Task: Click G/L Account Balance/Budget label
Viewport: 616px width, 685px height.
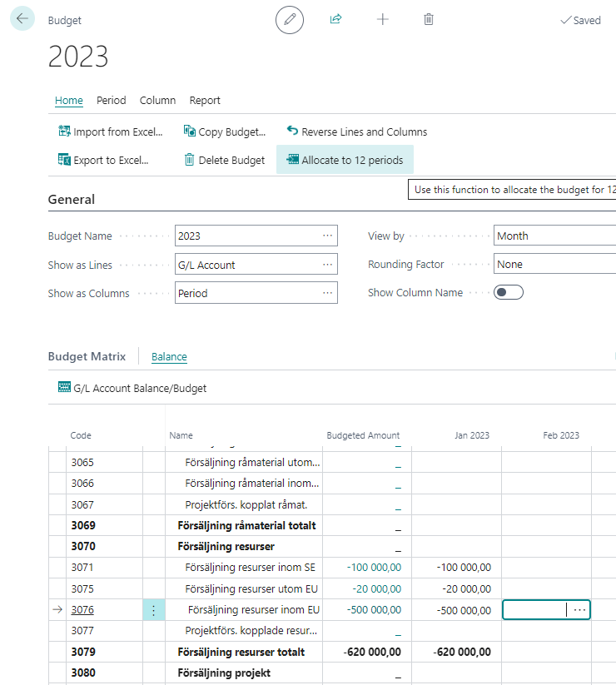Action: pyautogui.click(x=140, y=389)
